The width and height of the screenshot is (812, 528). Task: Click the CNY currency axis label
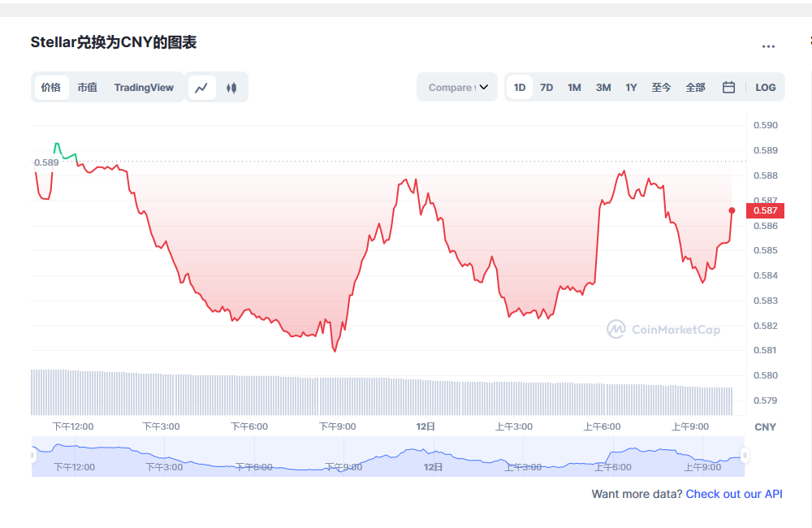[x=765, y=427]
